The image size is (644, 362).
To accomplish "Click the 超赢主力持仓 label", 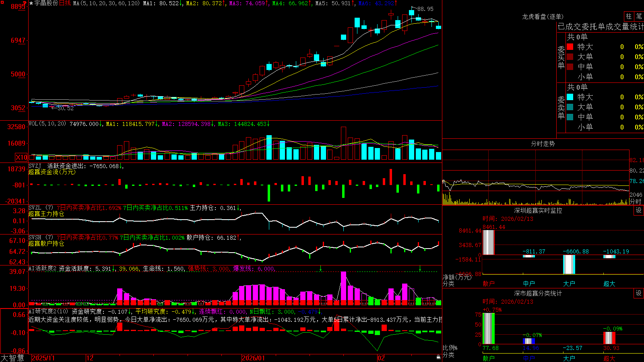I will pyautogui.click(x=46, y=214).
